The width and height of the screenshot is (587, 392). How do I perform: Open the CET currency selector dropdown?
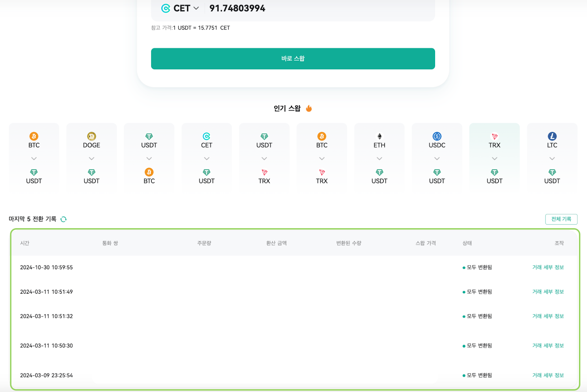click(197, 8)
